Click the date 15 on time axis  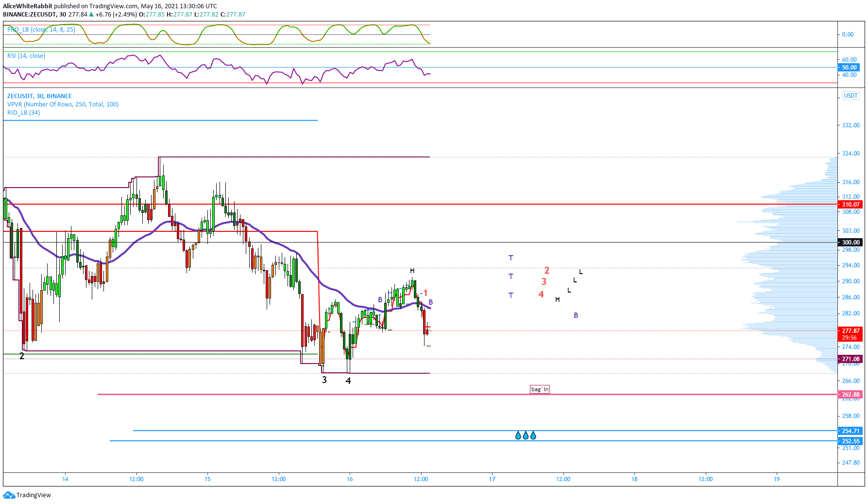[x=207, y=479]
